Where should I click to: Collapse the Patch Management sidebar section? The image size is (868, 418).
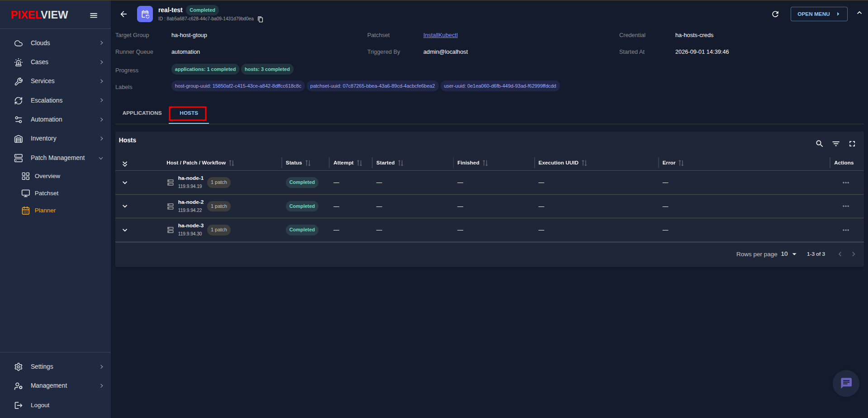point(101,158)
